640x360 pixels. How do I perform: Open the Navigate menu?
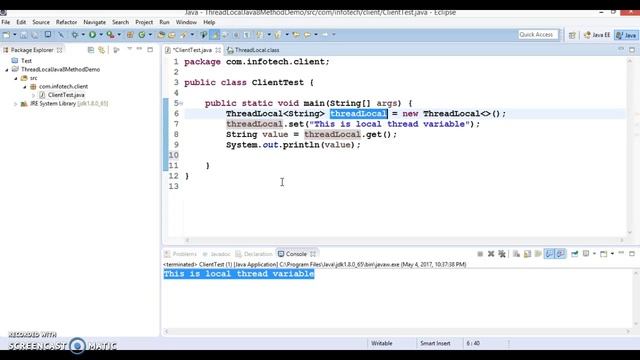point(94,22)
